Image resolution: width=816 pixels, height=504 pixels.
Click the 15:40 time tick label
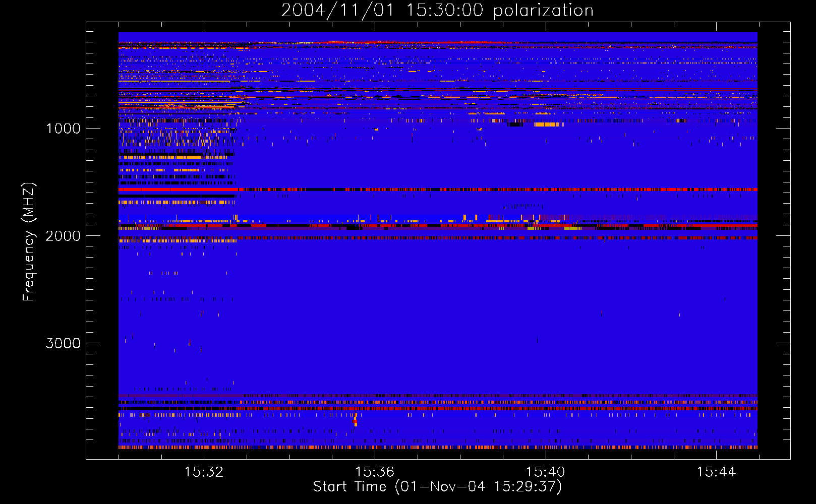(x=545, y=472)
